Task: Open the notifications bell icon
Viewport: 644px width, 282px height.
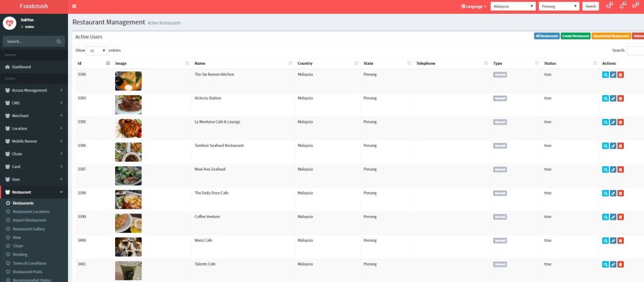Action: click(x=622, y=6)
